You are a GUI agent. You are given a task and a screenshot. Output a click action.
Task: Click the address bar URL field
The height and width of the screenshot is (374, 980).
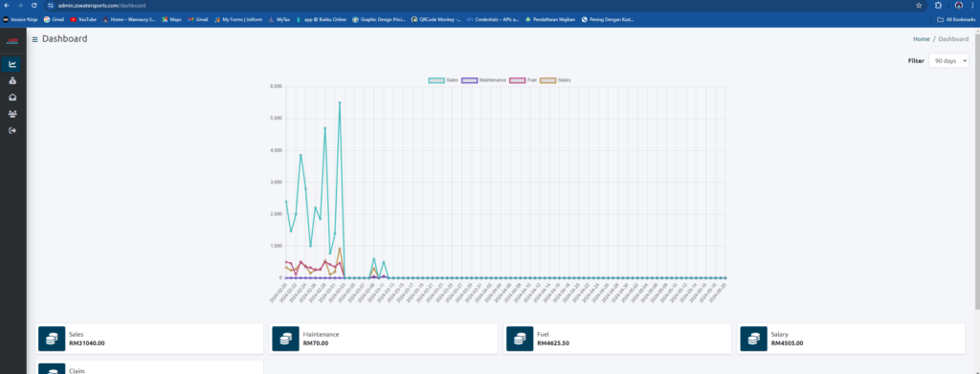481,5
